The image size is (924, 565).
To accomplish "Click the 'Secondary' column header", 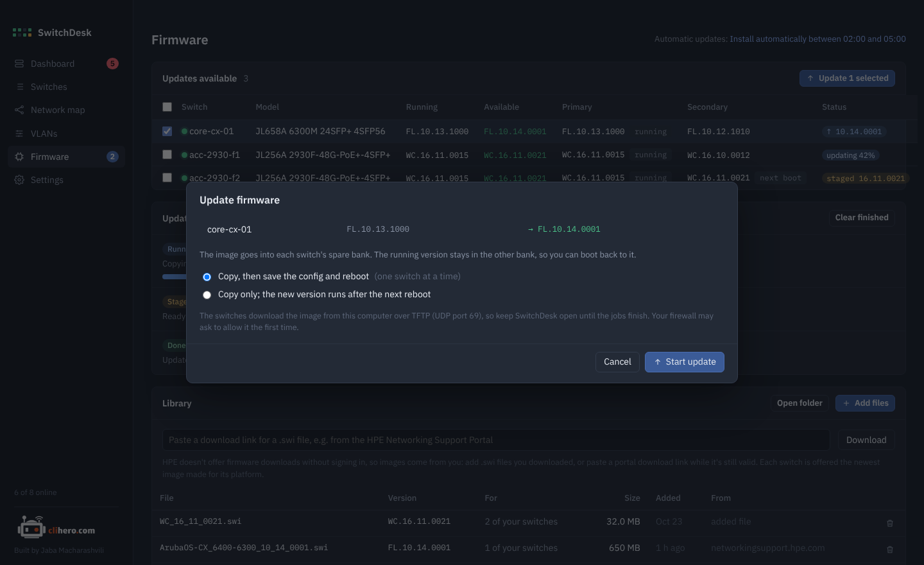I will point(707,107).
